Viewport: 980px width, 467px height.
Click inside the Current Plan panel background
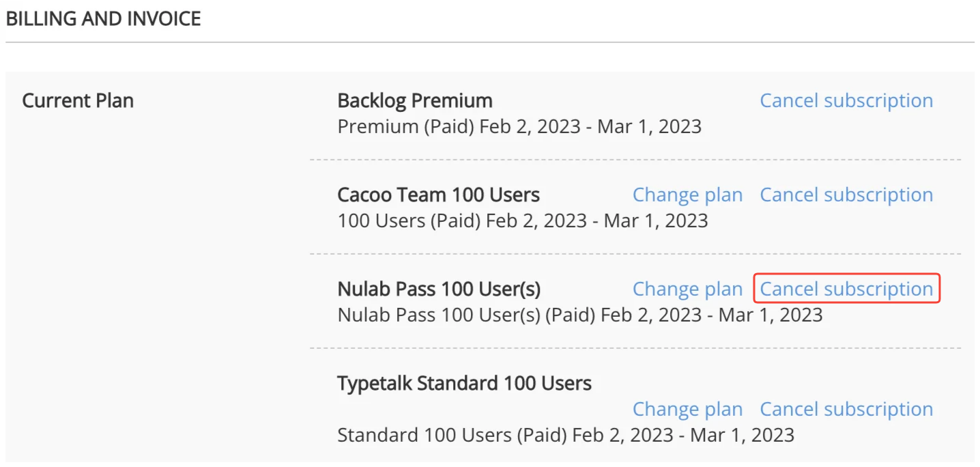[x=171, y=307]
